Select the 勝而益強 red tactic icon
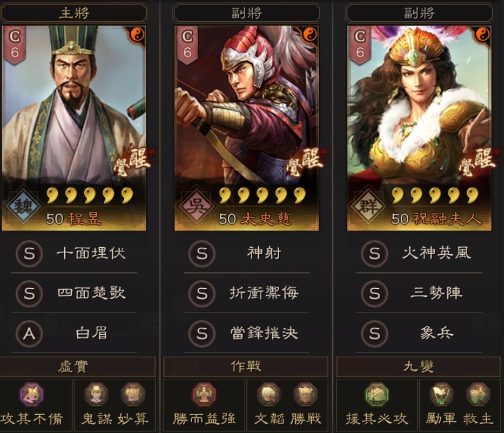This screenshot has width=504, height=433. [x=204, y=394]
